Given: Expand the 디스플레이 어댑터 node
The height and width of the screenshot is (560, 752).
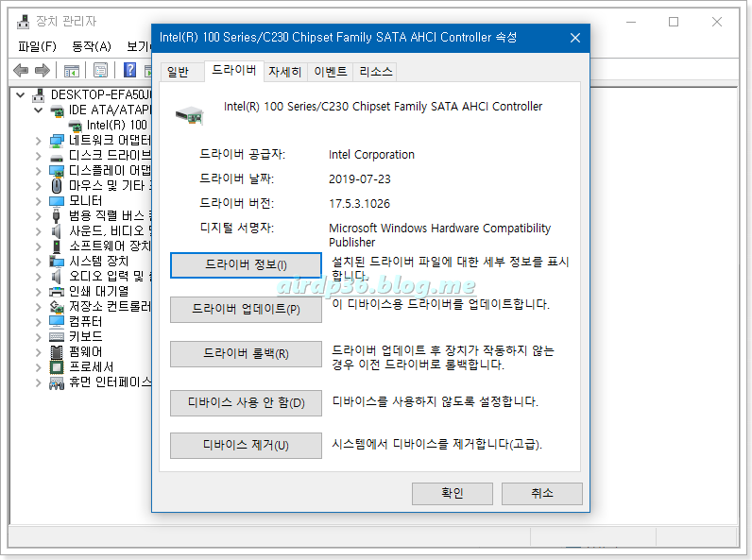Looking at the screenshot, I should (39, 171).
